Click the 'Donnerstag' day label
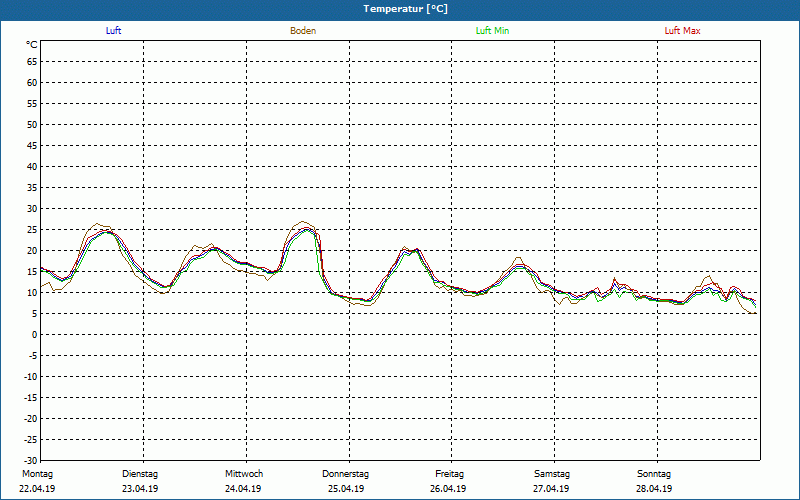800x500 pixels. tap(345, 474)
